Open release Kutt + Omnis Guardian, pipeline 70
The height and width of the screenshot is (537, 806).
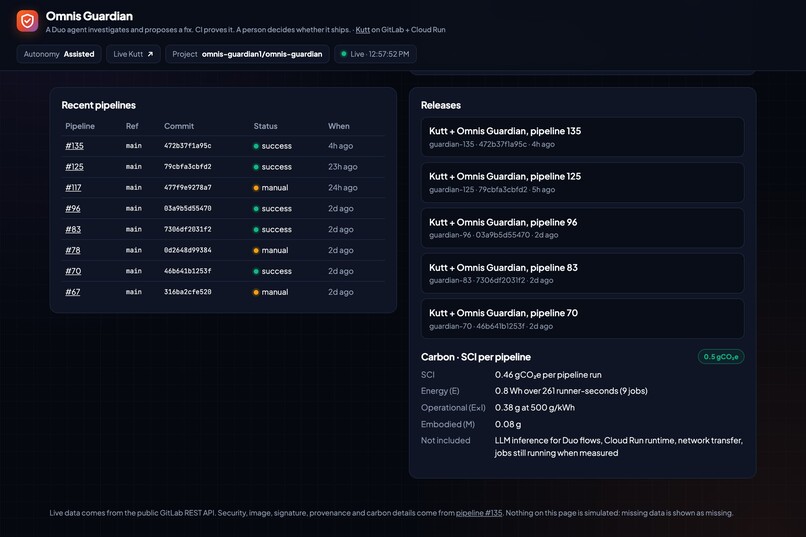(x=582, y=319)
